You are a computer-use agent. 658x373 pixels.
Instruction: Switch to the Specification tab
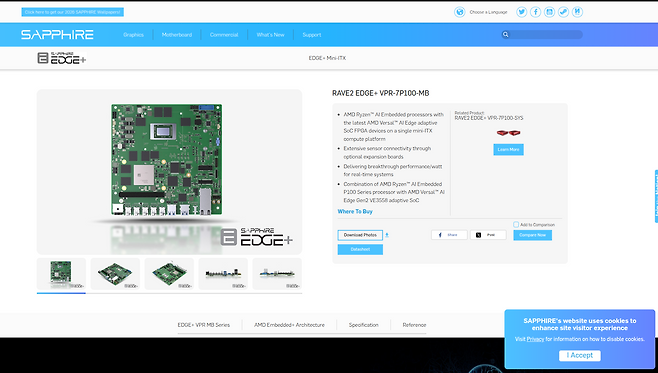point(363,325)
